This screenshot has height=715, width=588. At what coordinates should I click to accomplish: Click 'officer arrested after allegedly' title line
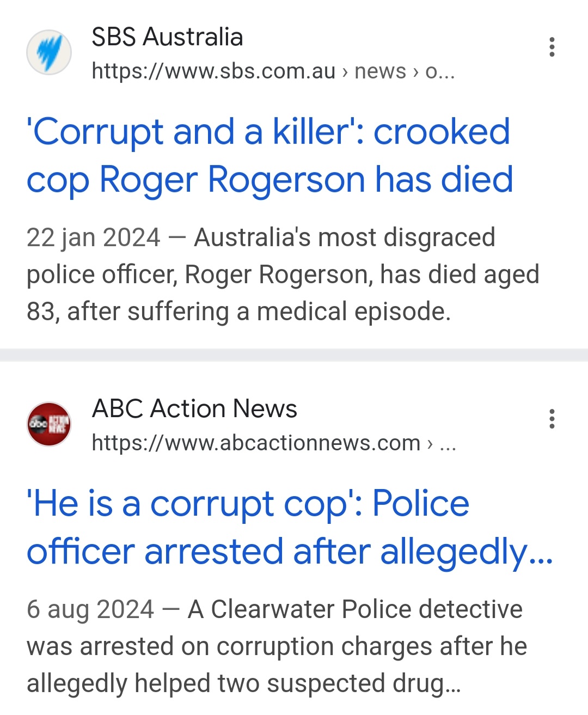[x=290, y=551]
